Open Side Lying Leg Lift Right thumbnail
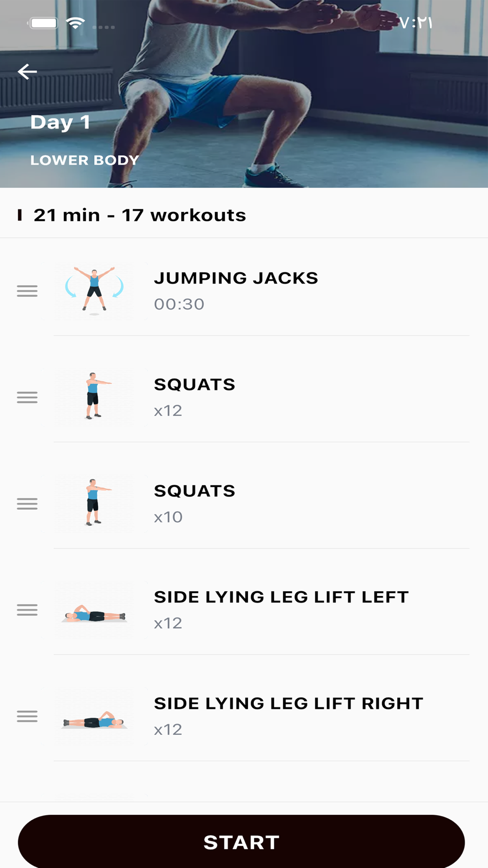The height and width of the screenshot is (868, 488). (x=94, y=716)
